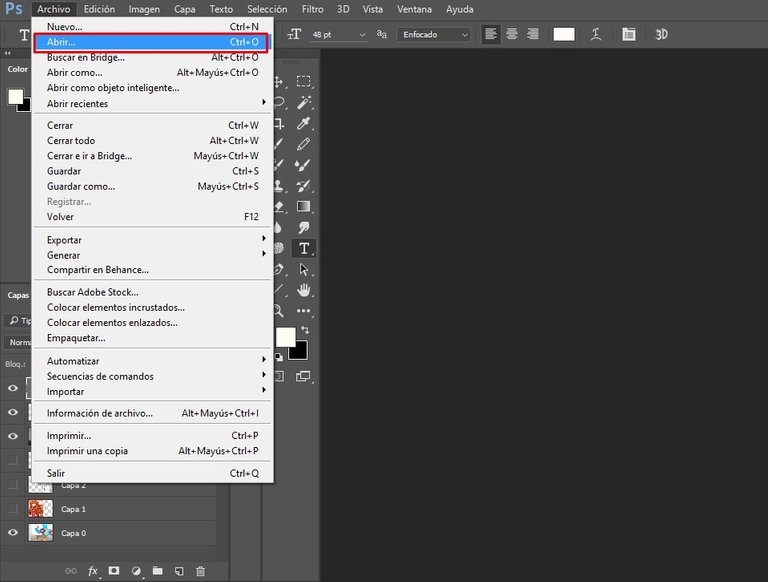Collapse the panel with double arrows
Screen dimensions: 768x582
point(7,53)
